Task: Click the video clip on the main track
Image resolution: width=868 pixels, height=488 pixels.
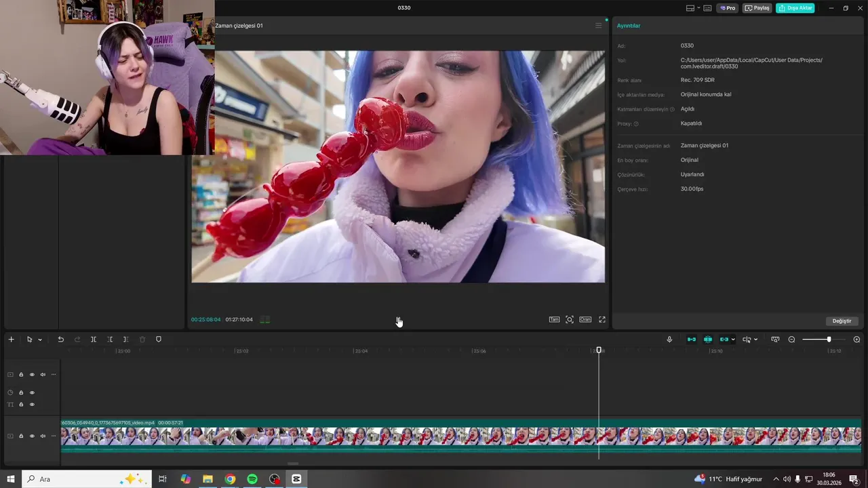Action: [461, 436]
